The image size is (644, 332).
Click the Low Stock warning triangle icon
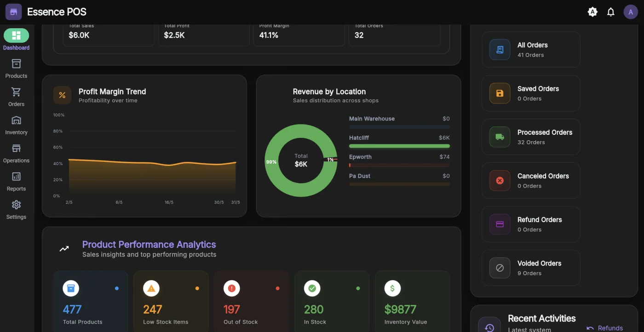[151, 288]
